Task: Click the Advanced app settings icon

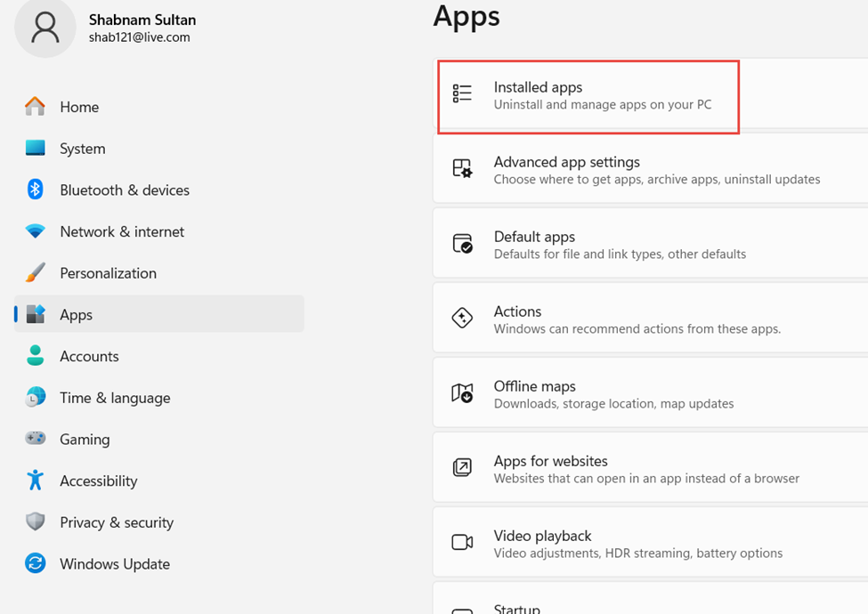Action: (x=462, y=168)
